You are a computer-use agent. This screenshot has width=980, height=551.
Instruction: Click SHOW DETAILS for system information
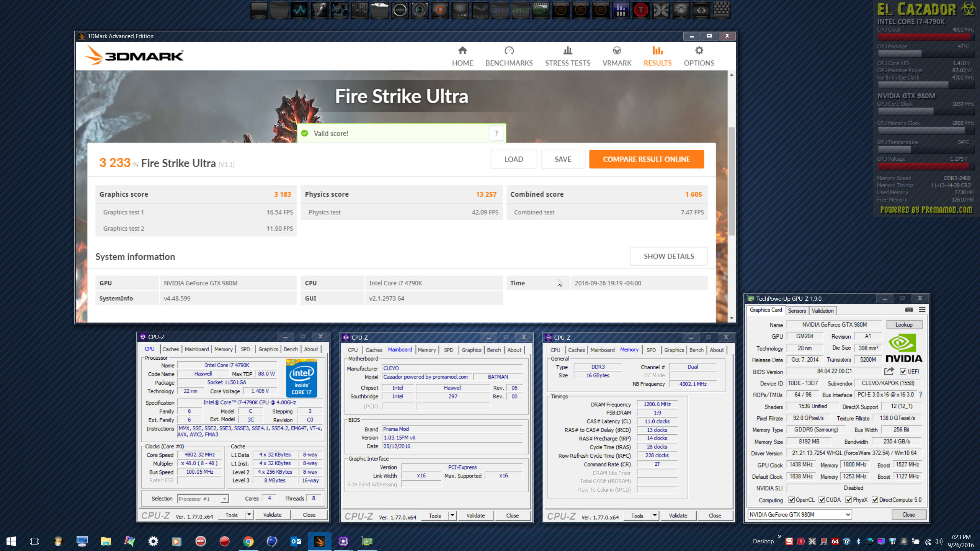click(669, 256)
